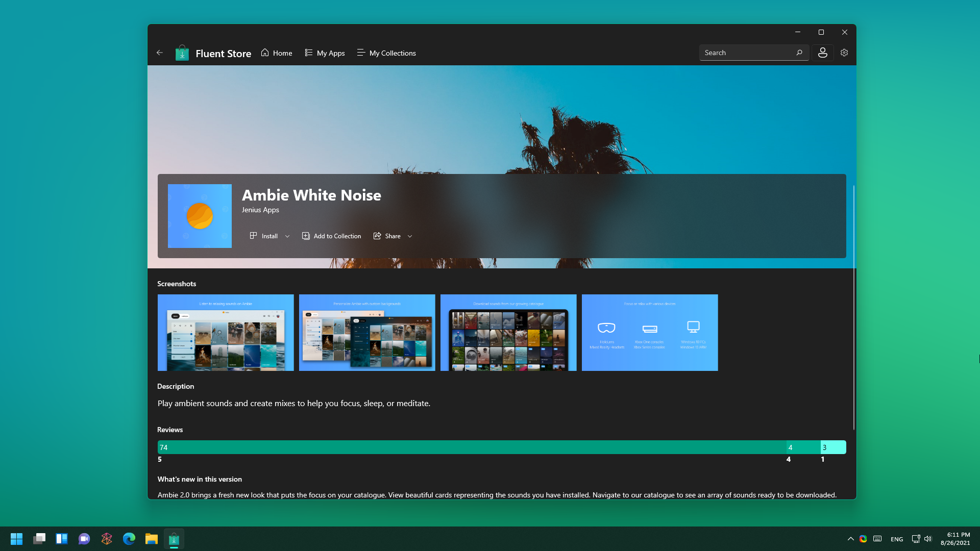The image size is (980, 551).
Task: Click the Fluent Store bag logo
Action: 182,53
